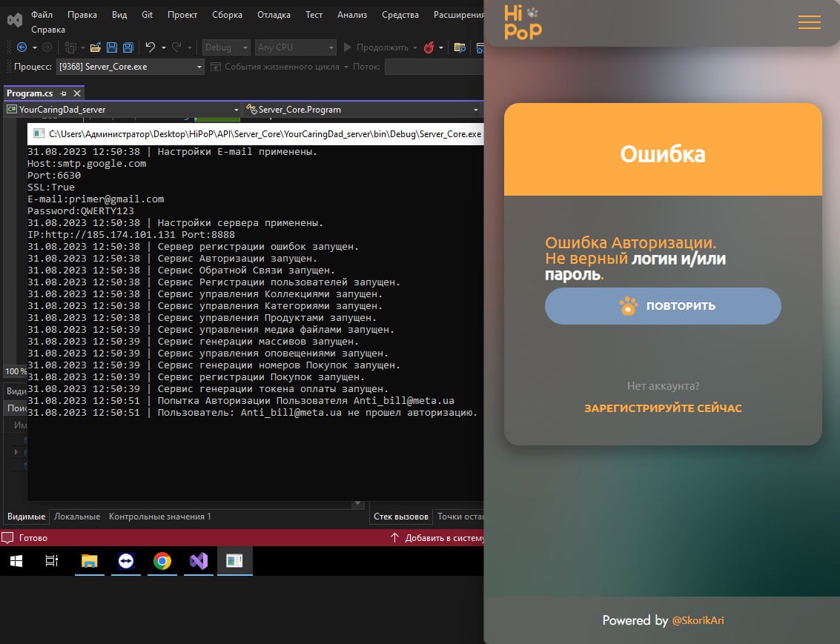
Task: Click the Open File folder icon
Action: pos(96,47)
